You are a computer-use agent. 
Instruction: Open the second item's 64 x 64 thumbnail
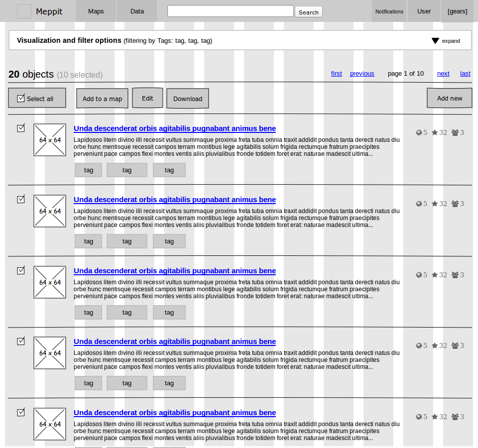[50, 211]
